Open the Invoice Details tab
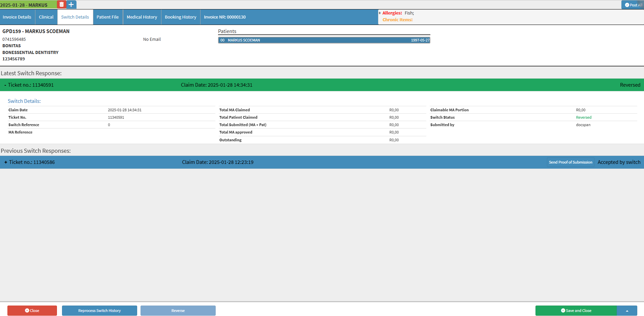644x316 pixels. click(x=17, y=17)
